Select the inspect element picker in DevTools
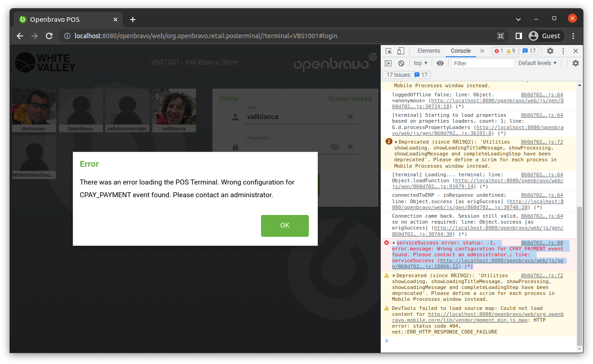 pyautogui.click(x=388, y=51)
